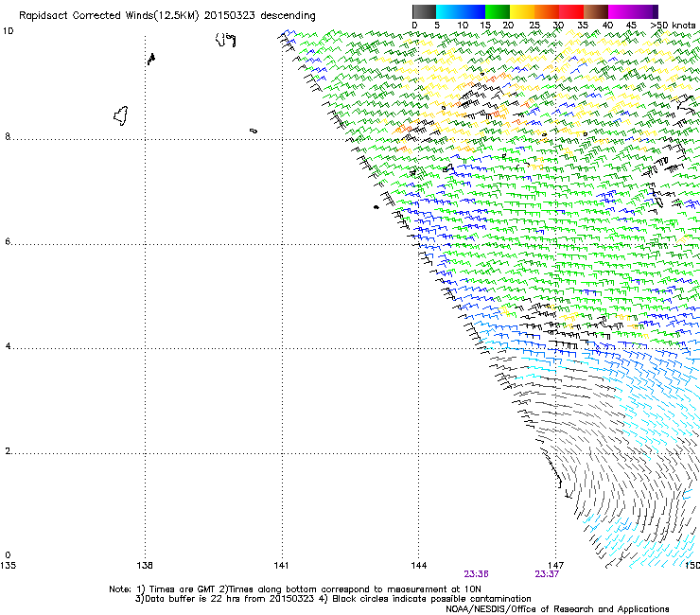Click the 'Times are GMT' note line
The image size is (700, 615).
[295, 589]
